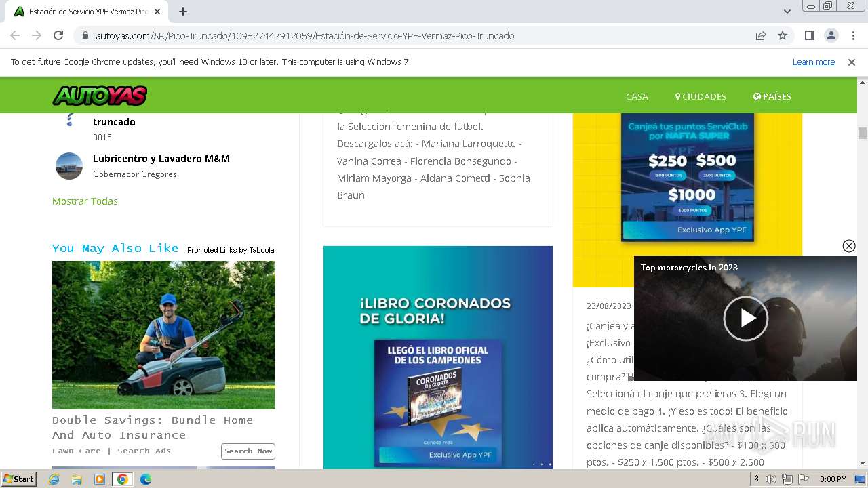Open Lubricentro y Lavadero M&M listing
The width and height of the screenshot is (868, 488).
click(x=161, y=159)
